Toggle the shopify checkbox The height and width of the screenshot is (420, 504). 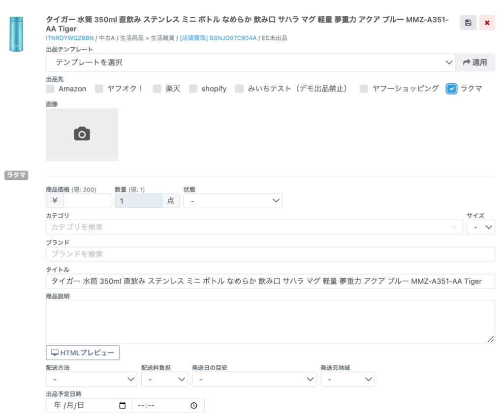[193, 89]
